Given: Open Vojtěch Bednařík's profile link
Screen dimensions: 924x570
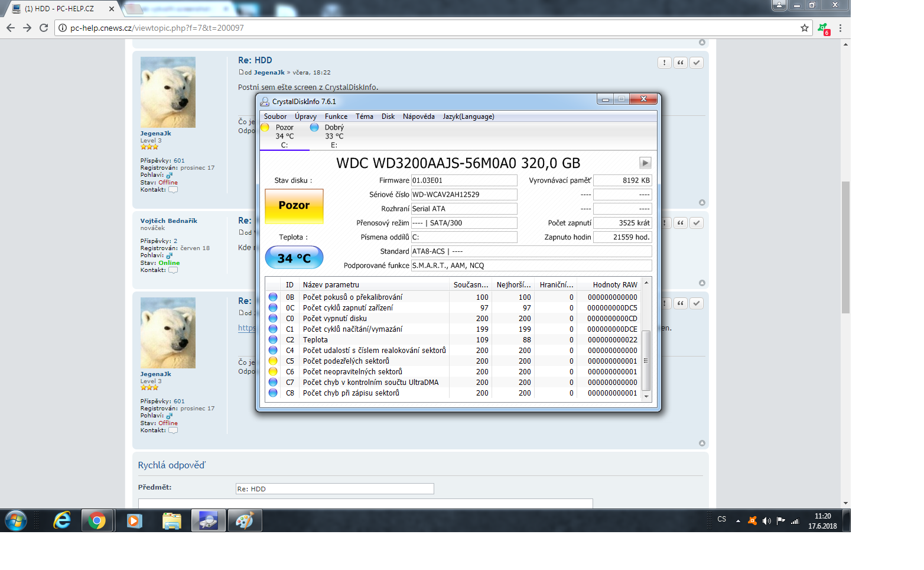Looking at the screenshot, I should [168, 221].
